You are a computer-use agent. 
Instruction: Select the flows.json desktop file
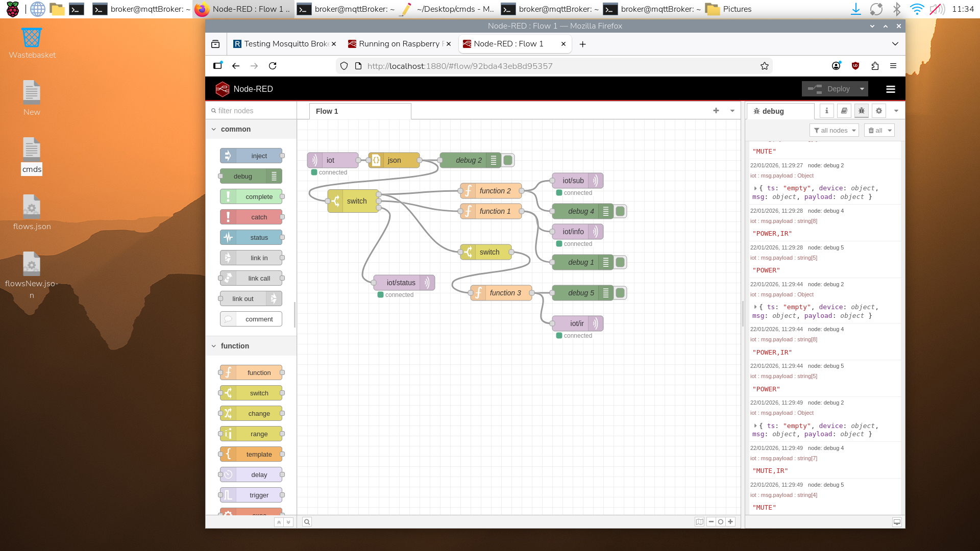click(x=32, y=213)
